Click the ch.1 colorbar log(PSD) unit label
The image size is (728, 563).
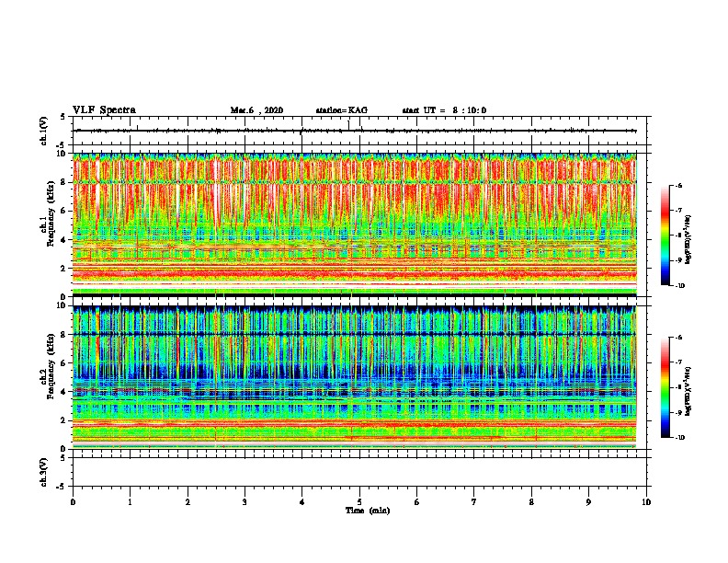(x=688, y=240)
